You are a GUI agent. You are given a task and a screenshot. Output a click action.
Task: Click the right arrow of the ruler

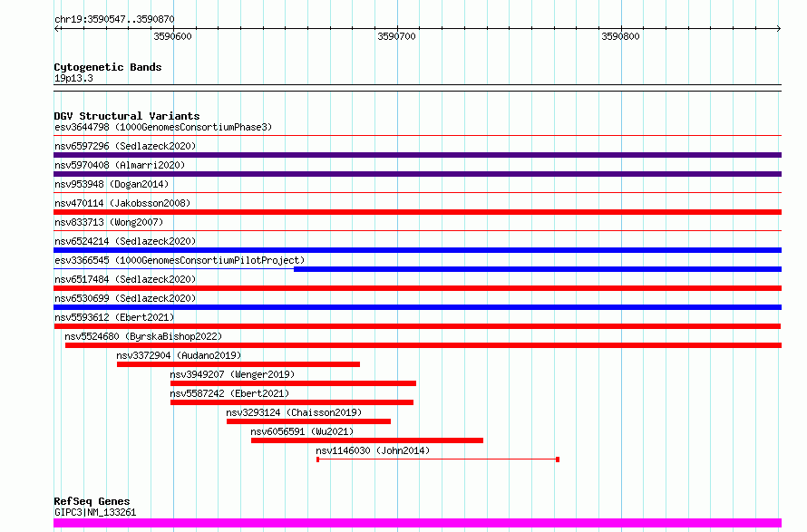[779, 29]
